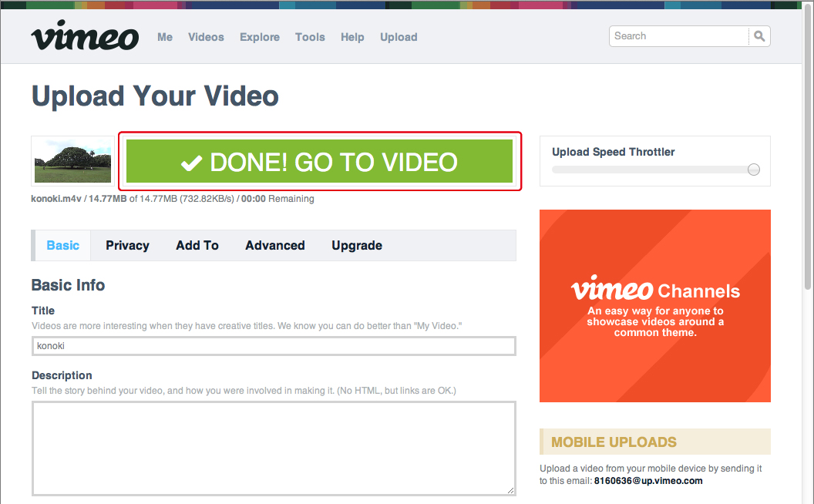This screenshot has height=504, width=814.
Task: Click the Basic Info heading
Action: [68, 285]
